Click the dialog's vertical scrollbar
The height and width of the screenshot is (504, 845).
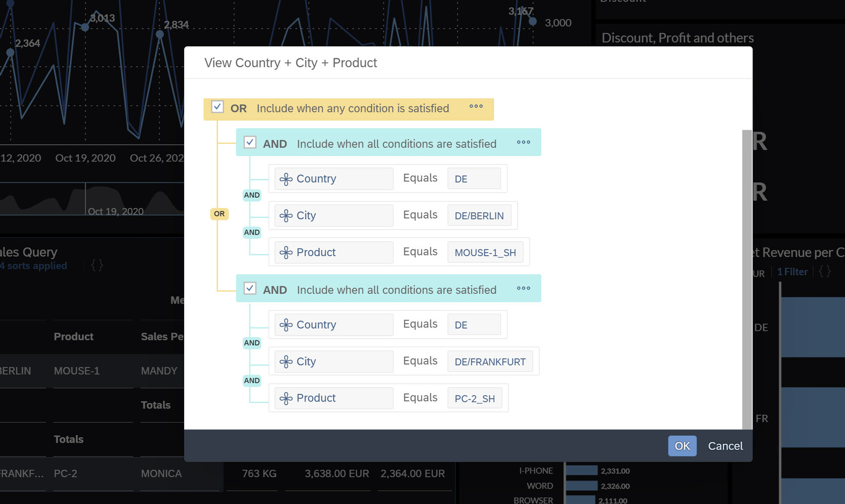(x=747, y=279)
